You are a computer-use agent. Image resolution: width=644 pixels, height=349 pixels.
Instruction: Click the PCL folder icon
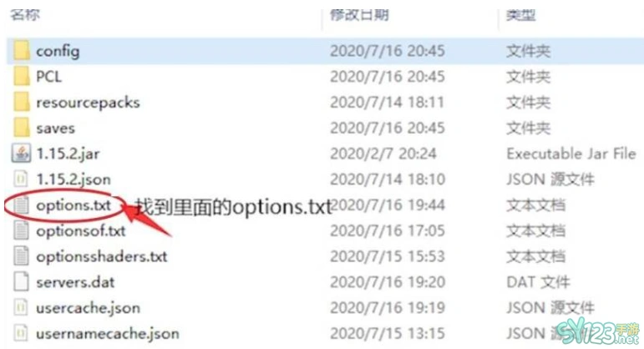click(22, 77)
